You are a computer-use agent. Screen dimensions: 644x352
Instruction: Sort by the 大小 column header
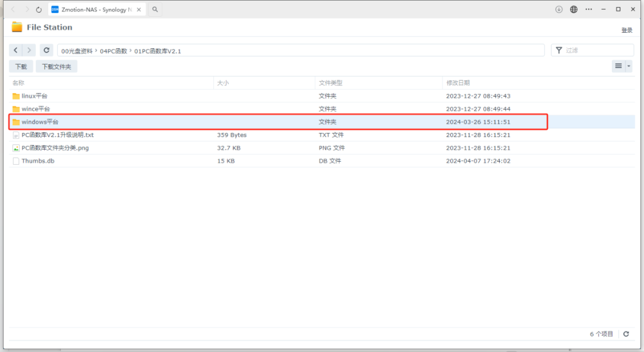[224, 82]
